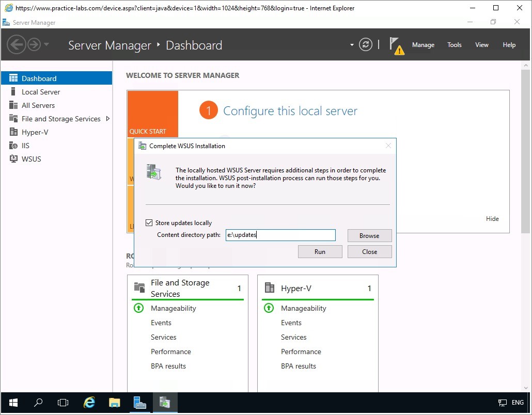Select All Servers in the sidebar
The height and width of the screenshot is (415, 532).
(x=38, y=105)
